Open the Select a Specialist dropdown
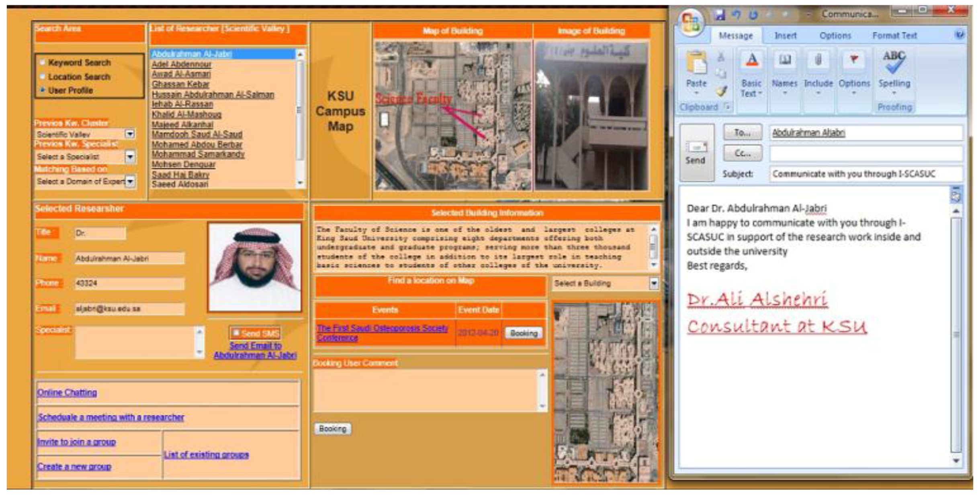This screenshot has height=495, width=980. pos(130,156)
